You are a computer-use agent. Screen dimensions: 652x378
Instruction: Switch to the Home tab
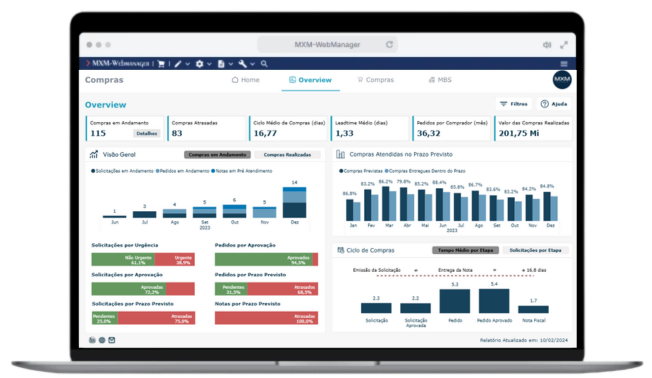point(245,80)
